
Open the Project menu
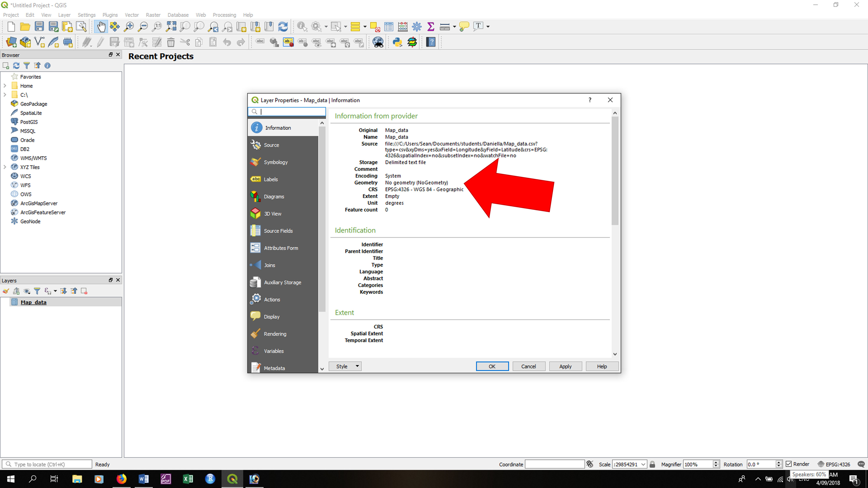tap(11, 15)
